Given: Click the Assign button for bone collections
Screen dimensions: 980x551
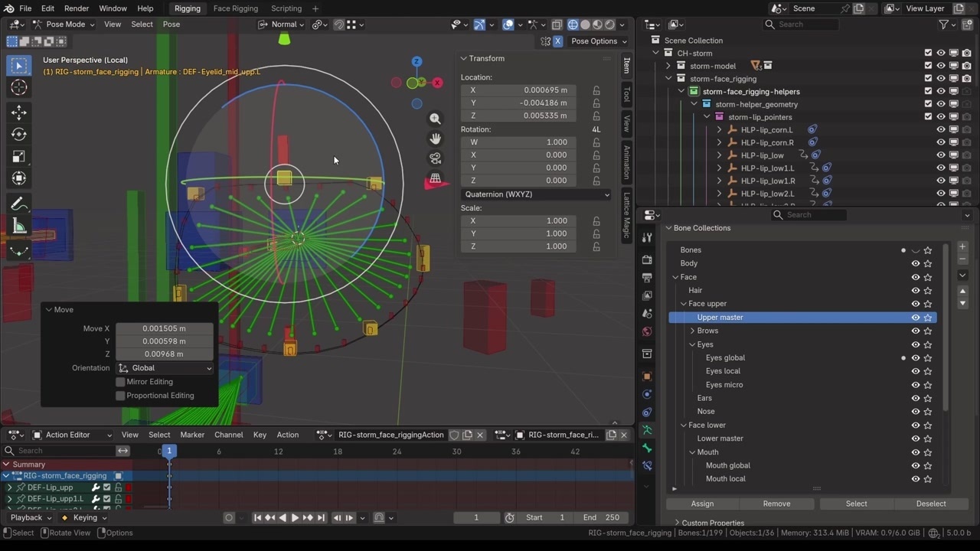Looking at the screenshot, I should pos(702,504).
